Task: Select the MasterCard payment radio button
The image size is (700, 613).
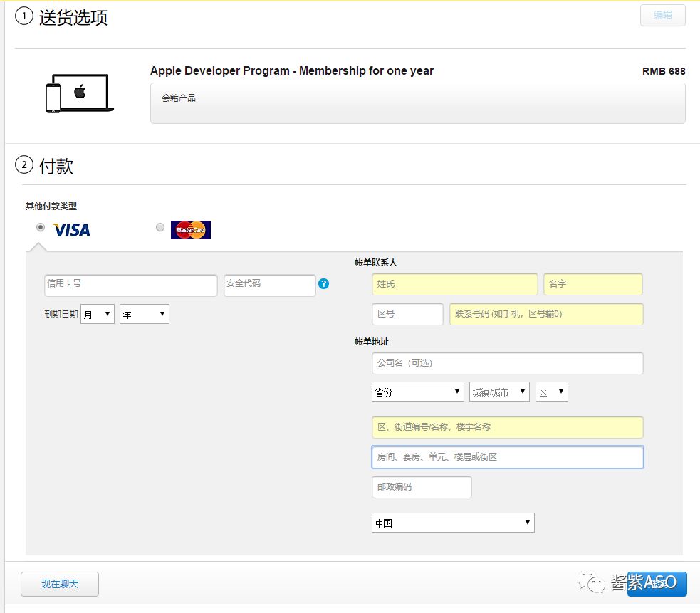Action: (160, 227)
